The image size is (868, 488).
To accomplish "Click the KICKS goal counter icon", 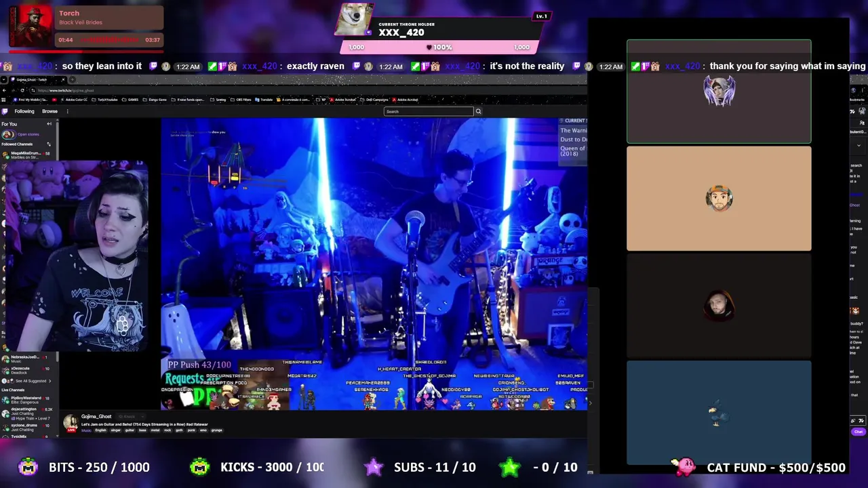I will (200, 467).
